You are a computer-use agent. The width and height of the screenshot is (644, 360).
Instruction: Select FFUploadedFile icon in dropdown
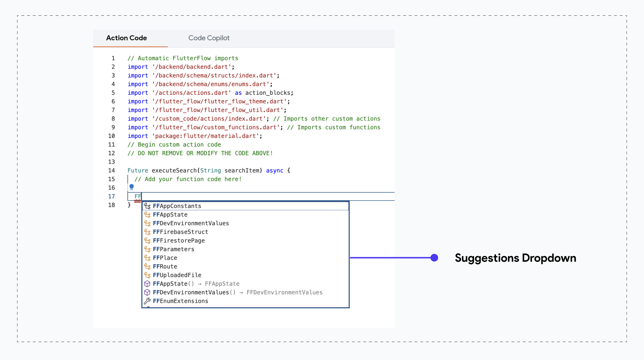click(x=148, y=275)
